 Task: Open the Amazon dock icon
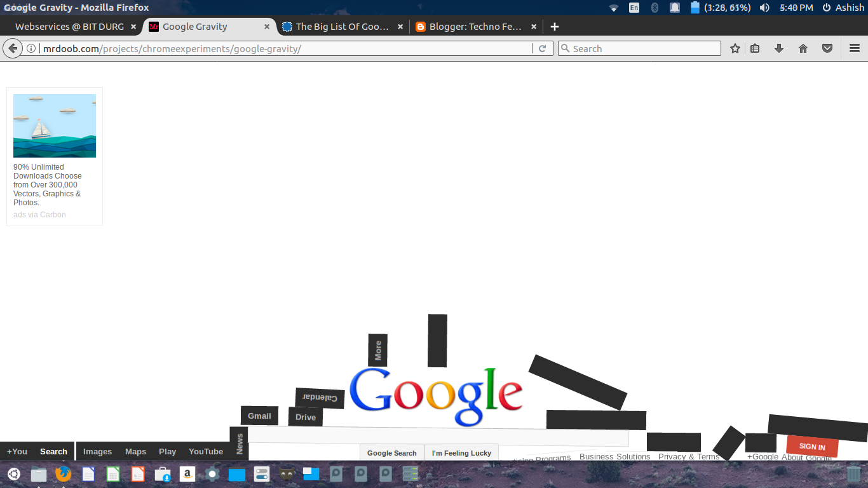pyautogui.click(x=187, y=474)
